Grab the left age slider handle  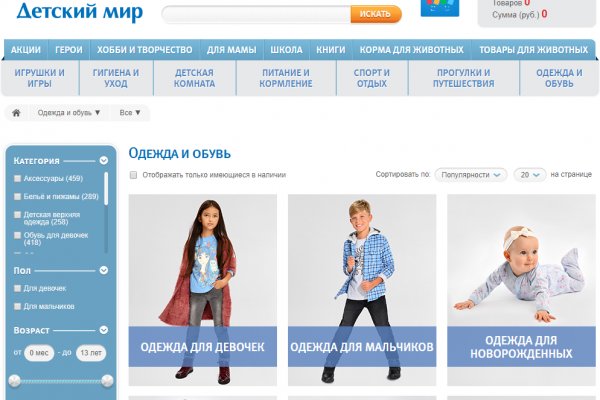[x=15, y=380]
